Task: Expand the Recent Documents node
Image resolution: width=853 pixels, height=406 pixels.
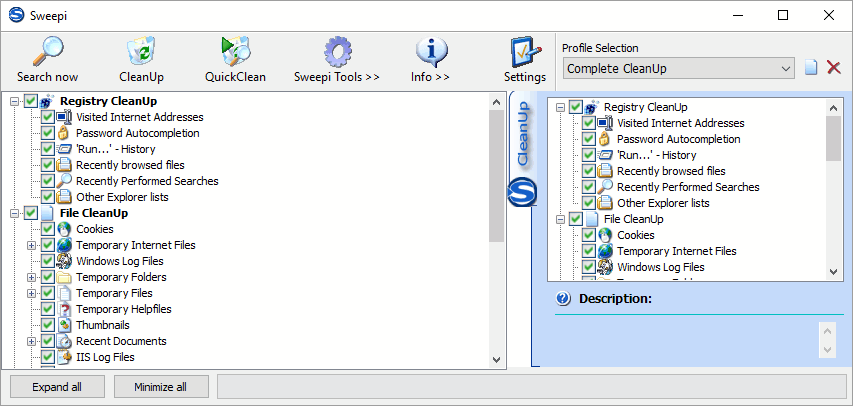Action: 32,341
